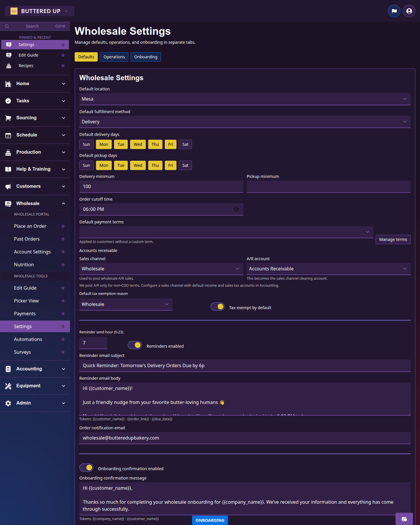Click the Delivery minimum input field
Screen dimensions: 420x525
[161, 187]
